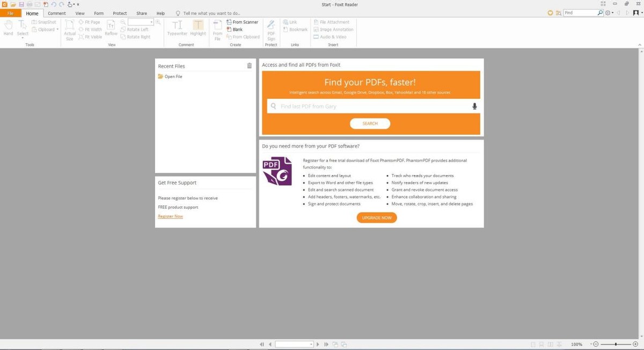Screen dimensions: 644x350
Task: Click the From Scanner icon
Action: [x=229, y=22]
